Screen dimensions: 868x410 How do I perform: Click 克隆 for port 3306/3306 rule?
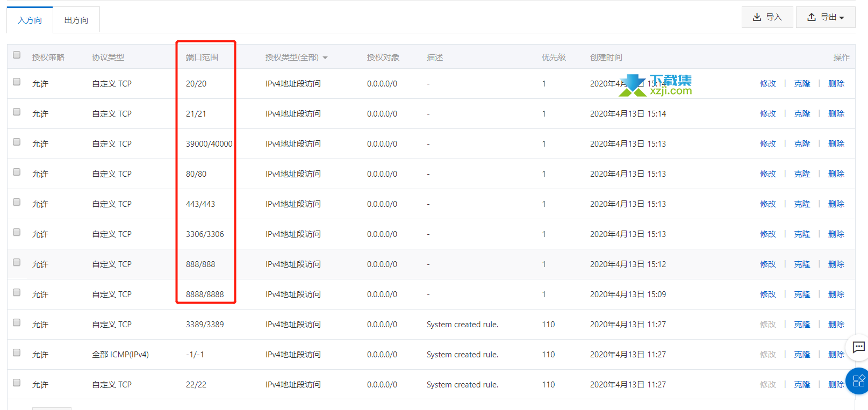tap(802, 234)
